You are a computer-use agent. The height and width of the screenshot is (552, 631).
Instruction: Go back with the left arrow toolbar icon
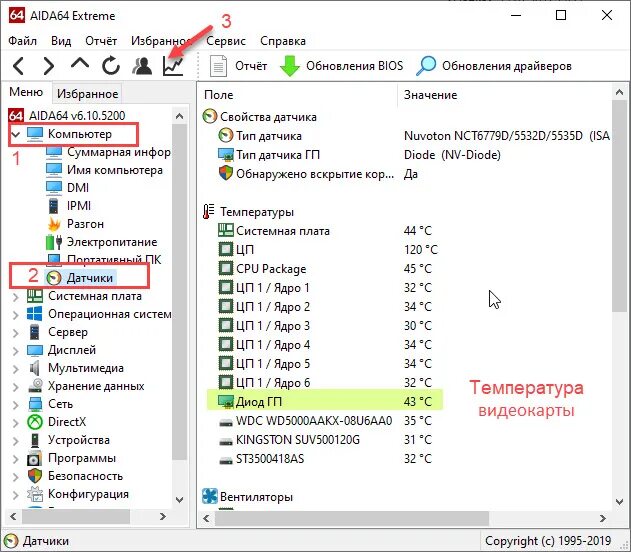pyautogui.click(x=19, y=66)
